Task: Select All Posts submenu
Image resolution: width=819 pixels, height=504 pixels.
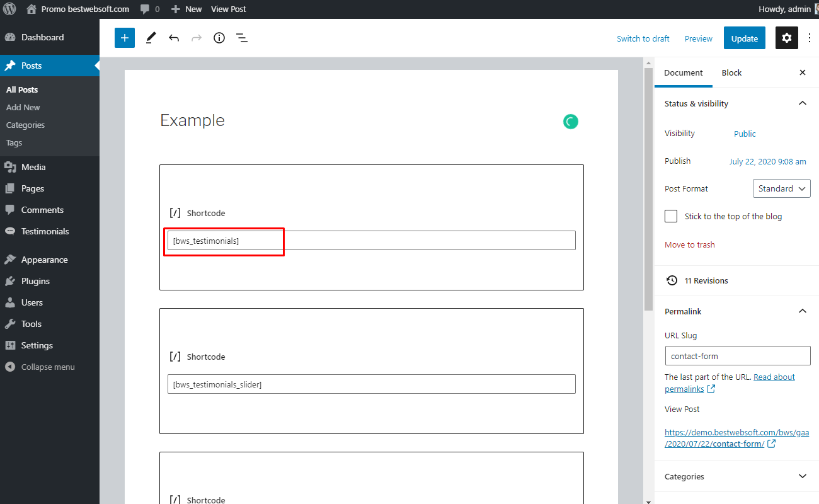Action: (x=22, y=89)
